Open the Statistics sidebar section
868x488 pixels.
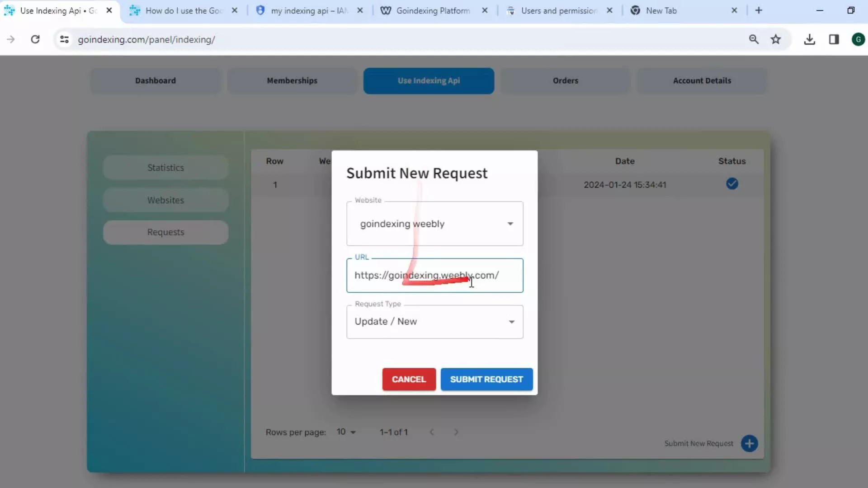[165, 168]
